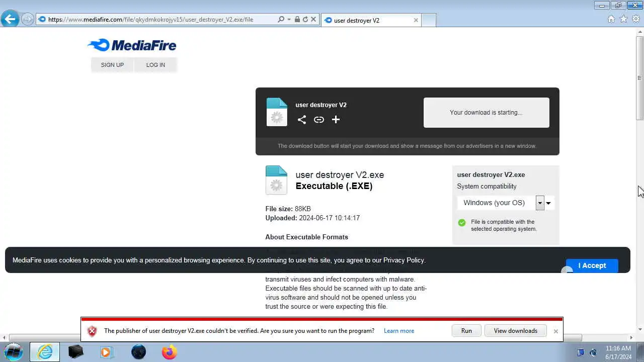Click the 'View downloads' button
The width and height of the screenshot is (644, 362).
[516, 331]
